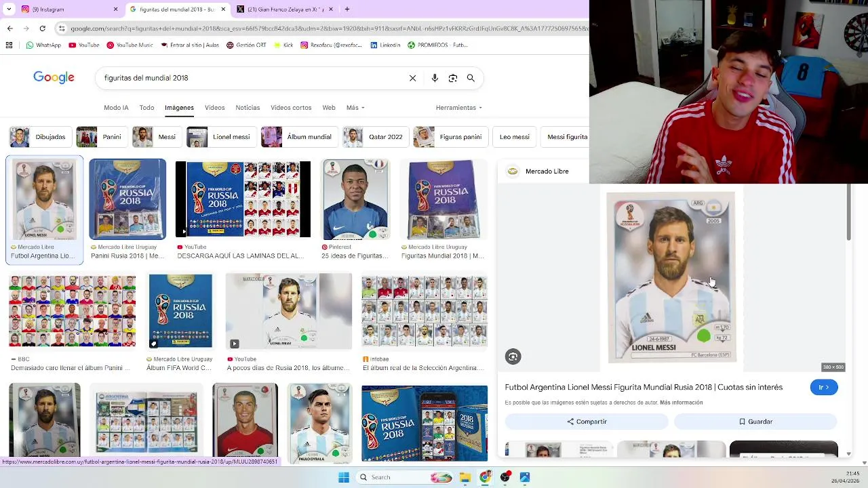Start voice search with the microphone icon
The image size is (868, 488).
tap(435, 78)
